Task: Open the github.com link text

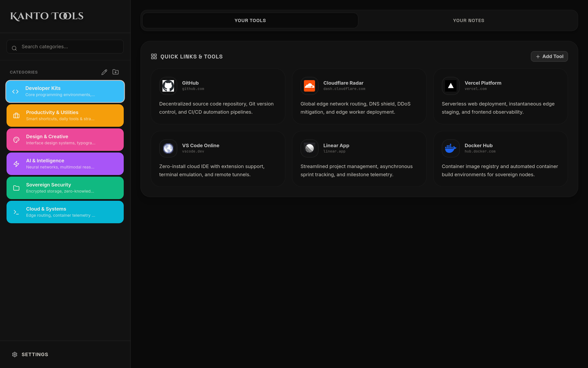Action: [x=193, y=89]
